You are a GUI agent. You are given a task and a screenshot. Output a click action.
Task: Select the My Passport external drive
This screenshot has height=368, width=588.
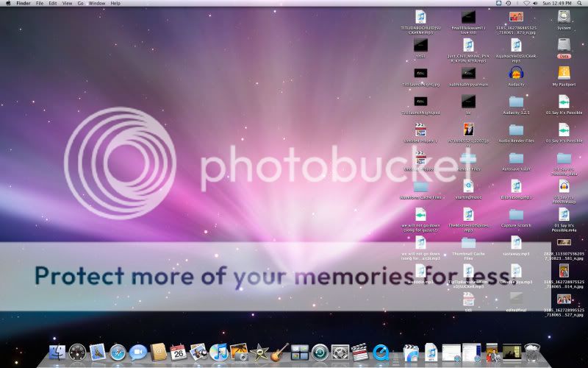[564, 73]
